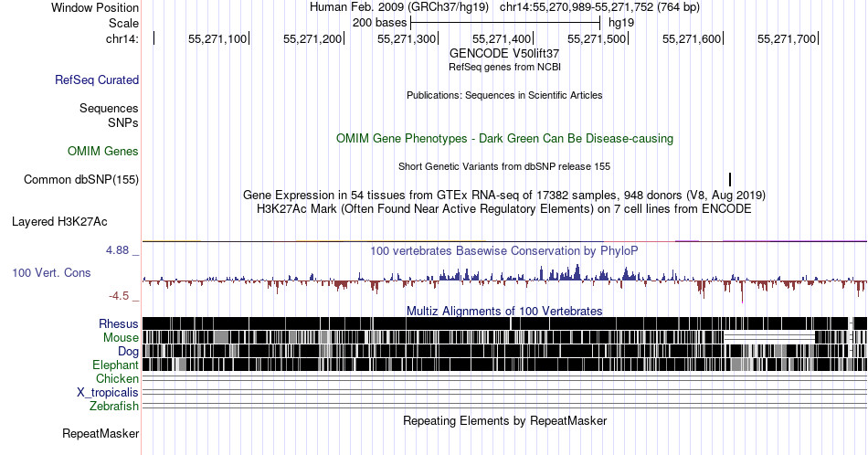Viewport: 868px width, 455px height.
Task: Click the H3K27Ac Mark ENCODE title
Action: click(x=504, y=208)
